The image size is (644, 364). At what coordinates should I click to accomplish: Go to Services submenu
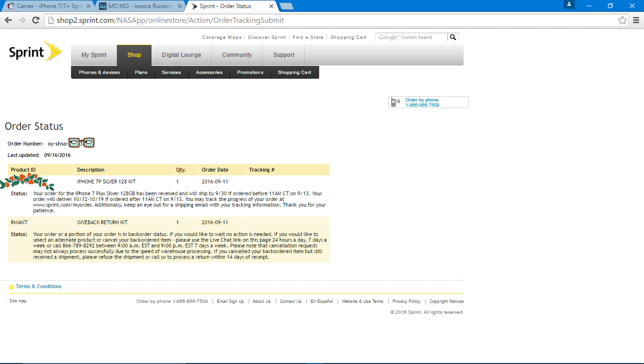(x=171, y=73)
